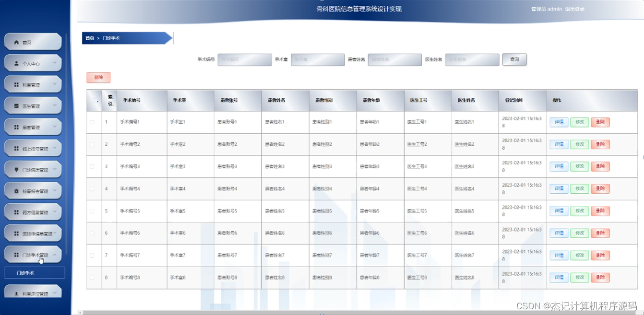Click 删除 for row 手术编号4
The width and height of the screenshot is (644, 315).
tap(600, 189)
